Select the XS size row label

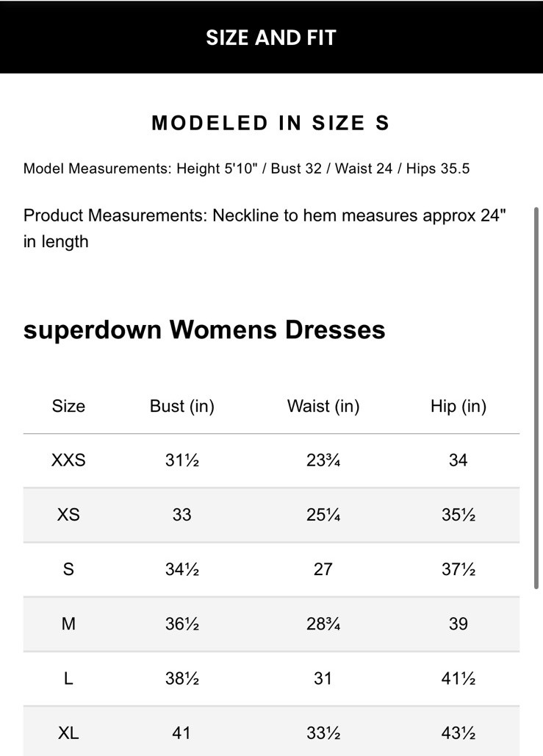[68, 515]
